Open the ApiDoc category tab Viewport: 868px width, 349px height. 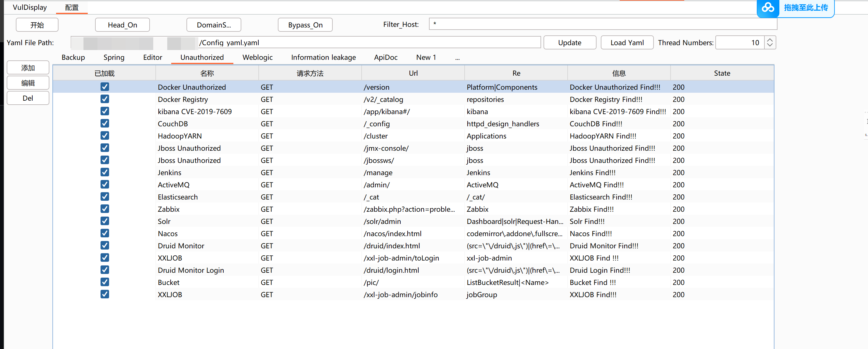(x=385, y=57)
